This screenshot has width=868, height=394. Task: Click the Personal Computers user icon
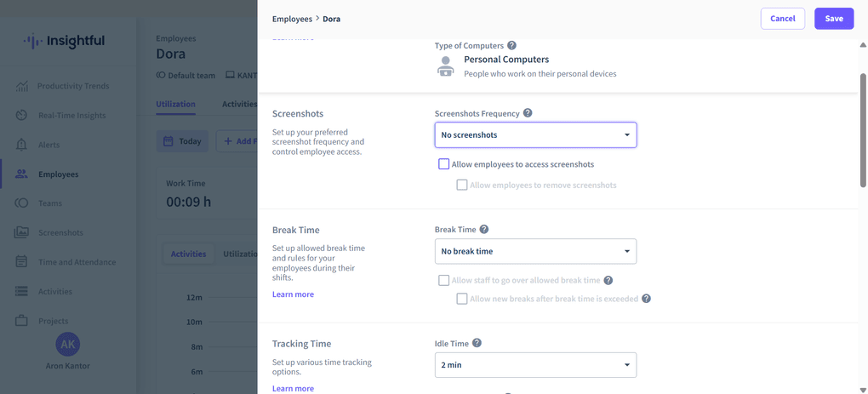[x=445, y=66]
